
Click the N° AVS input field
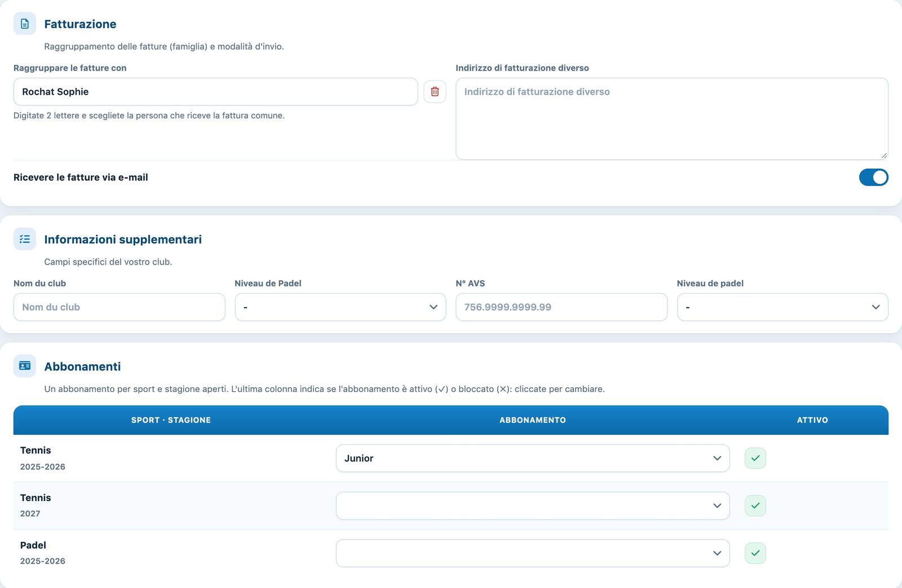click(561, 307)
